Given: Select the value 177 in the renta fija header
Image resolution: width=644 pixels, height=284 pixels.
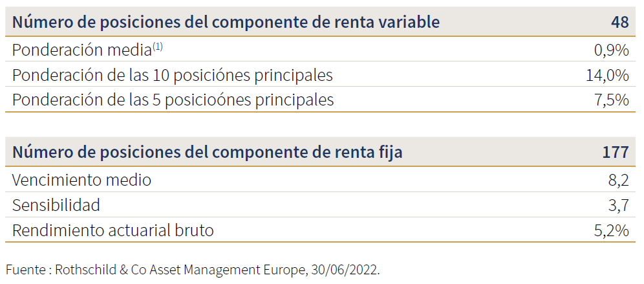Looking at the screenshot, I should point(616,152).
